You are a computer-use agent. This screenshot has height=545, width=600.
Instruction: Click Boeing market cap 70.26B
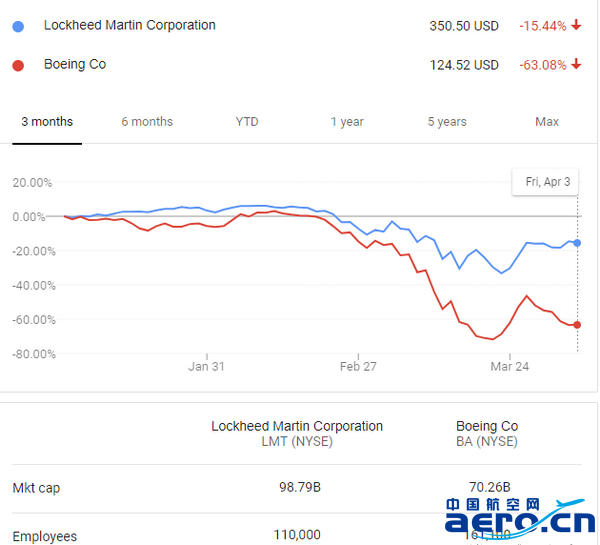point(489,487)
